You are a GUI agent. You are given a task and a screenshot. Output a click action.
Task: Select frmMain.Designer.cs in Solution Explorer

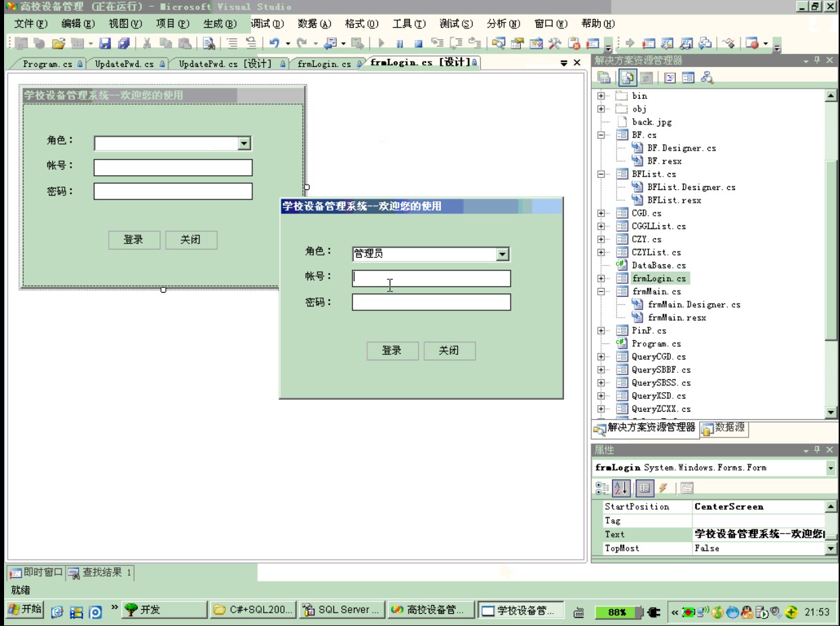pos(694,305)
